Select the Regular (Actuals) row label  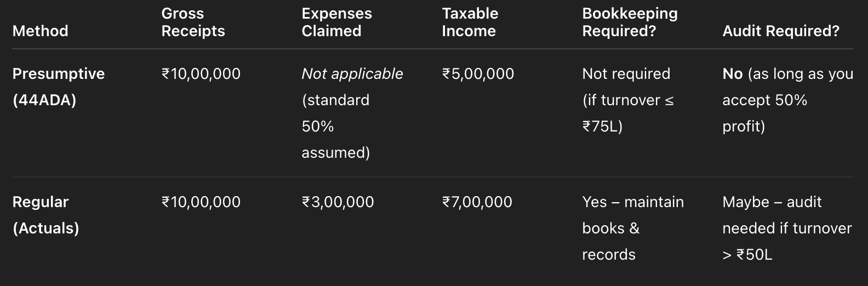click(x=45, y=215)
